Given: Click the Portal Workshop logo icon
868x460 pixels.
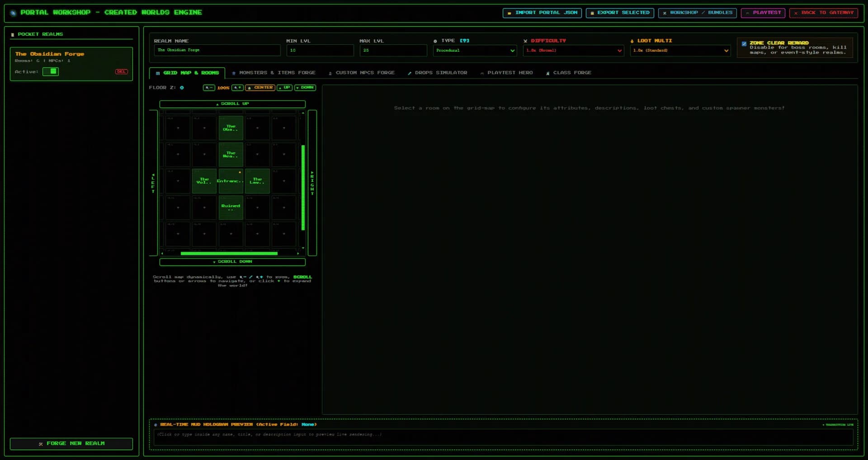Looking at the screenshot, I should pos(13,13).
